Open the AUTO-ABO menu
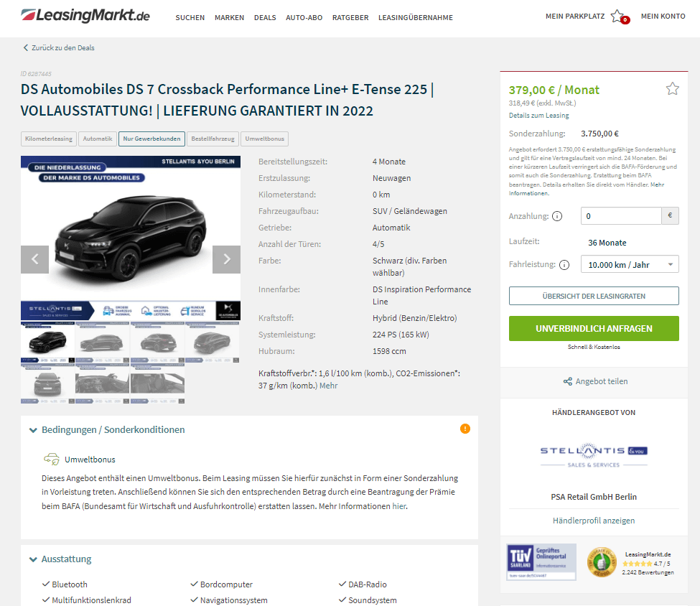 [x=304, y=17]
